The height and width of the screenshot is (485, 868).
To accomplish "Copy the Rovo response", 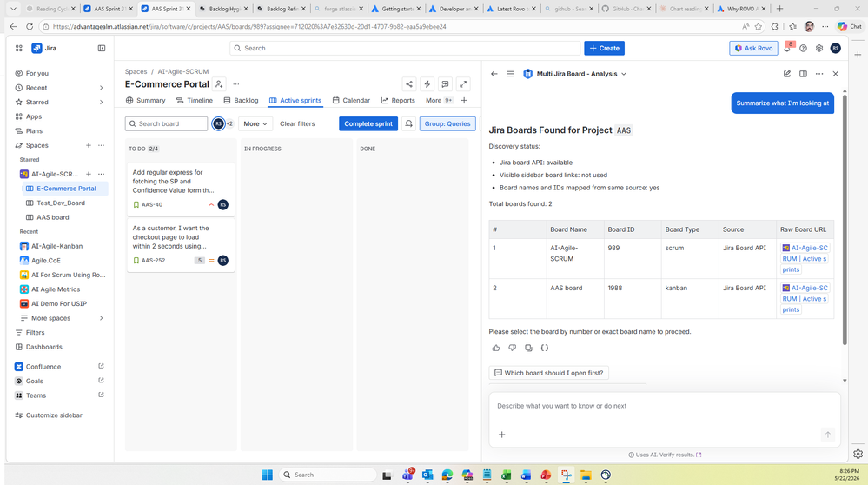I will (528, 349).
